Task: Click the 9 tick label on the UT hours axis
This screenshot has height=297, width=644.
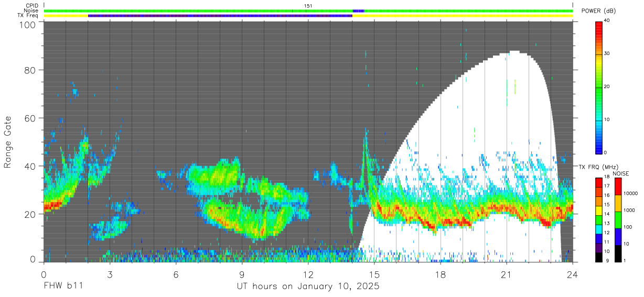Action: coord(242,274)
